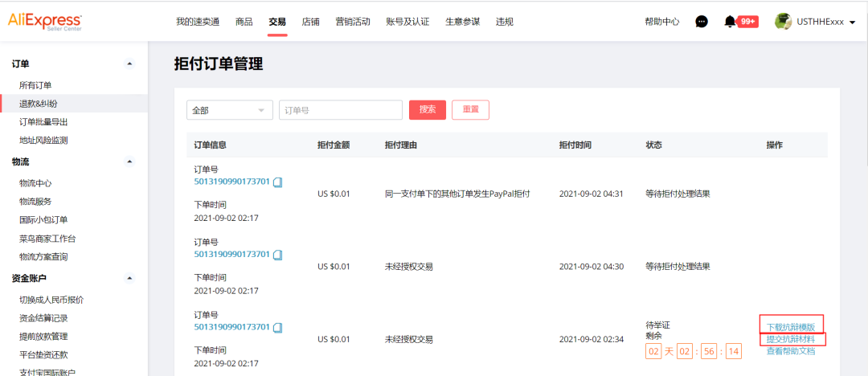868x376 pixels.
Task: Click the red 搜索 button
Action: [428, 109]
